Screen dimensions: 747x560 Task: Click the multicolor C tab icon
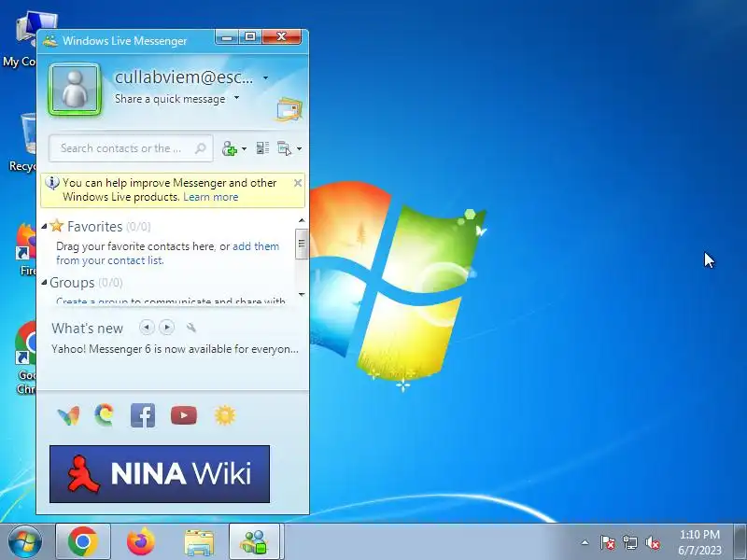click(x=105, y=414)
